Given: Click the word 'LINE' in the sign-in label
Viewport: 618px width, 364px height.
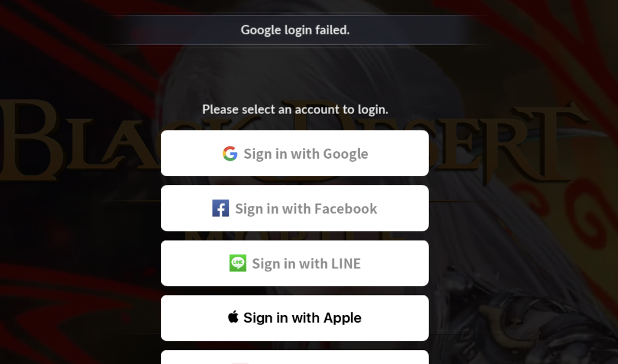Looking at the screenshot, I should (x=346, y=263).
